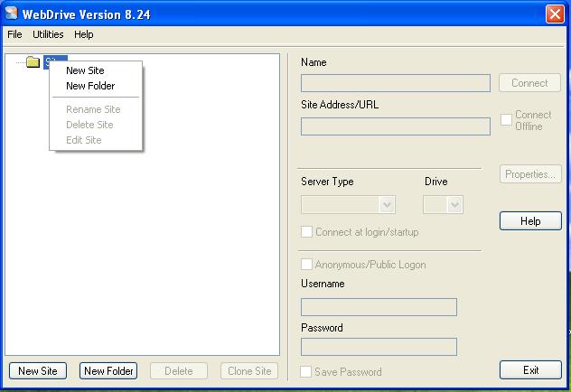Image resolution: width=571 pixels, height=392 pixels.
Task: Open the Help menu in menu bar
Action: pos(84,34)
